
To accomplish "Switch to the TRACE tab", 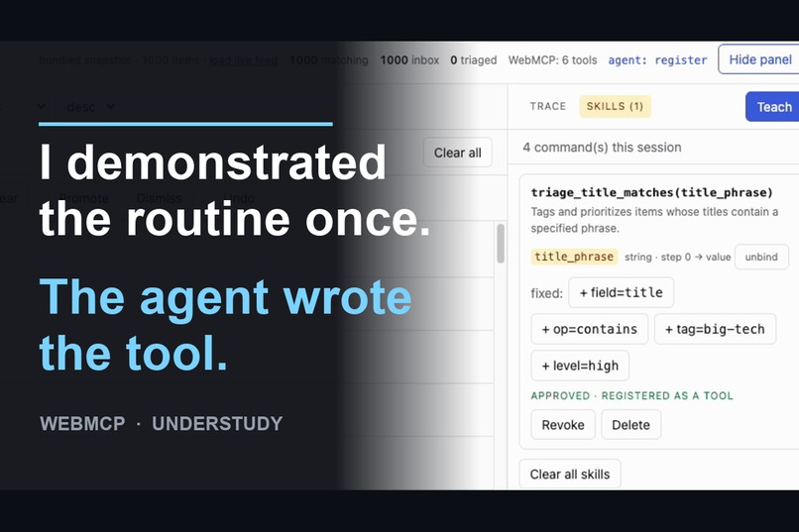I will (x=548, y=106).
